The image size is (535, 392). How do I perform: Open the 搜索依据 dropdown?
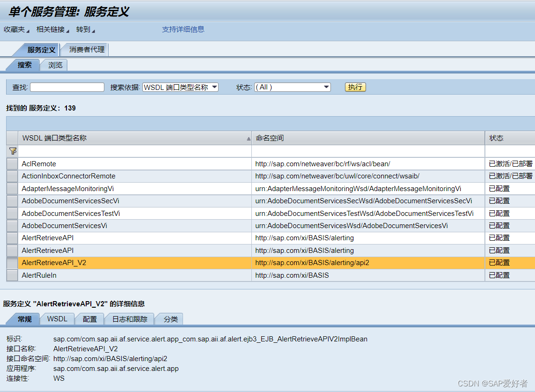point(214,87)
